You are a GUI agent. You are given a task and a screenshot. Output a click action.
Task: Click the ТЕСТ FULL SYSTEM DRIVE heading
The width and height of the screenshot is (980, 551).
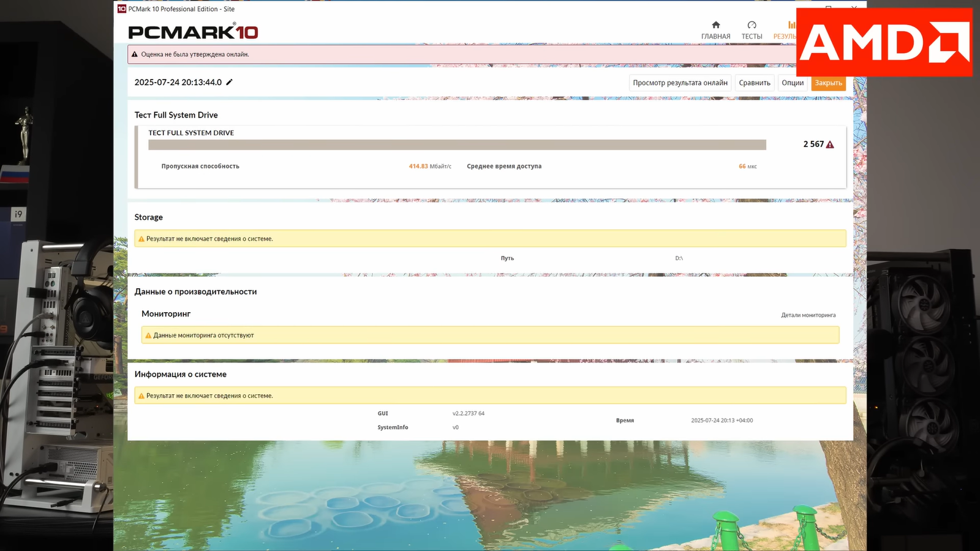tap(191, 133)
